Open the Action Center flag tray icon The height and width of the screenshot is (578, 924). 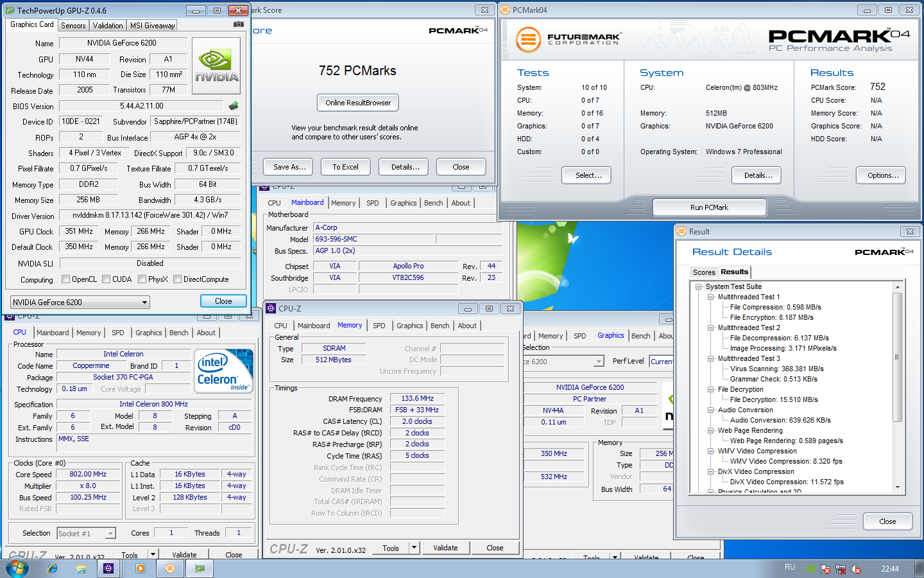pos(825,569)
